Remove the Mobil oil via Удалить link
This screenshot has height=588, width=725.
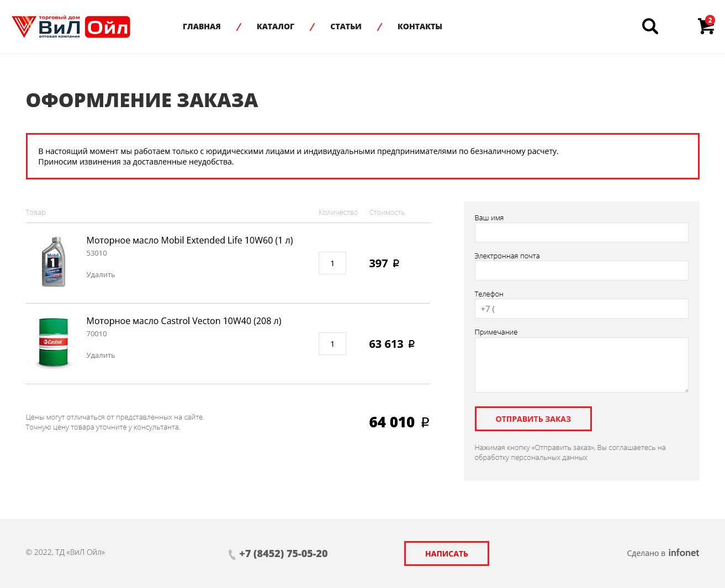100,274
